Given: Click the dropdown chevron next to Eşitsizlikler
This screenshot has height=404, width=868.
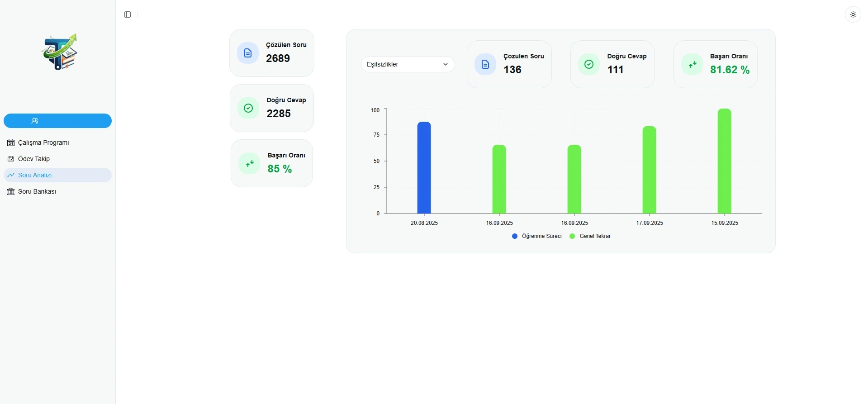Looking at the screenshot, I should coord(445,64).
